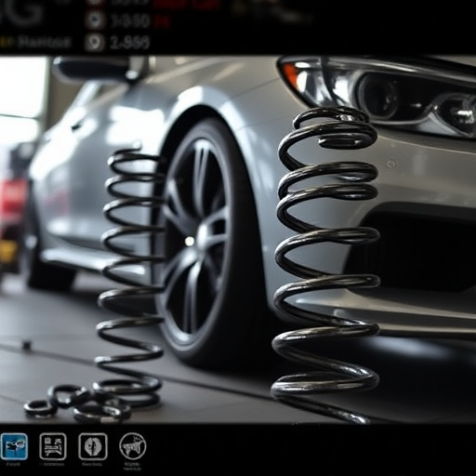Image resolution: width=476 pixels, height=476 pixels.
Task: Click the second square-outlined icon in bottom bar
Action: tap(53, 446)
